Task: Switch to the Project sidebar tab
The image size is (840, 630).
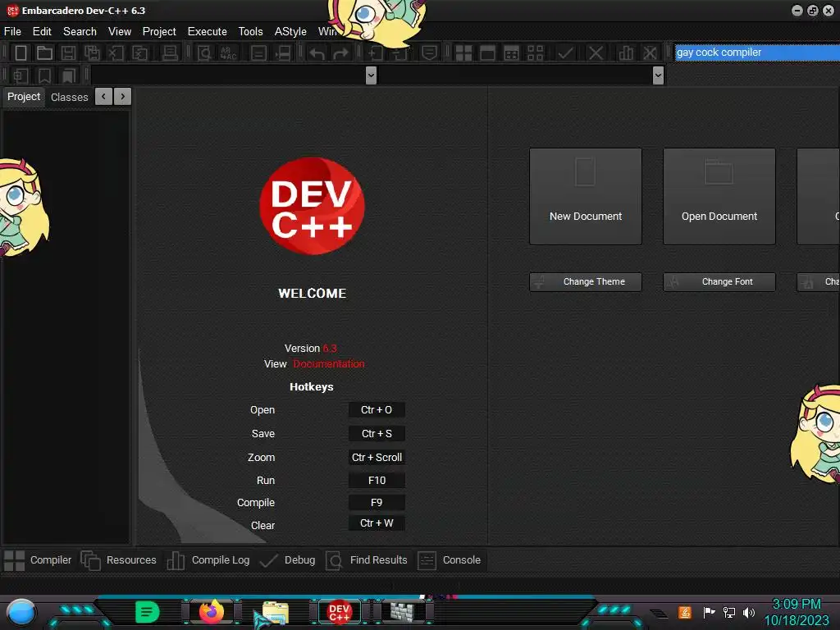Action: click(x=24, y=97)
